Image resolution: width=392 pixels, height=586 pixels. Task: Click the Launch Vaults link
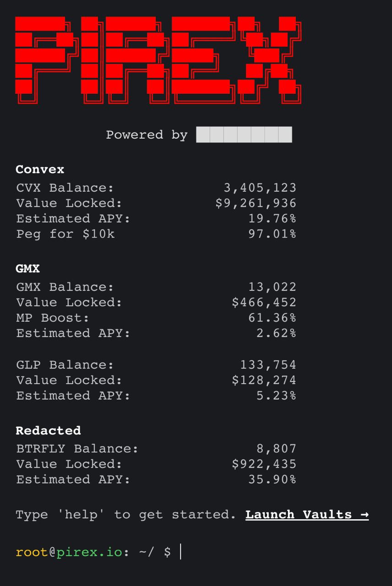(307, 515)
